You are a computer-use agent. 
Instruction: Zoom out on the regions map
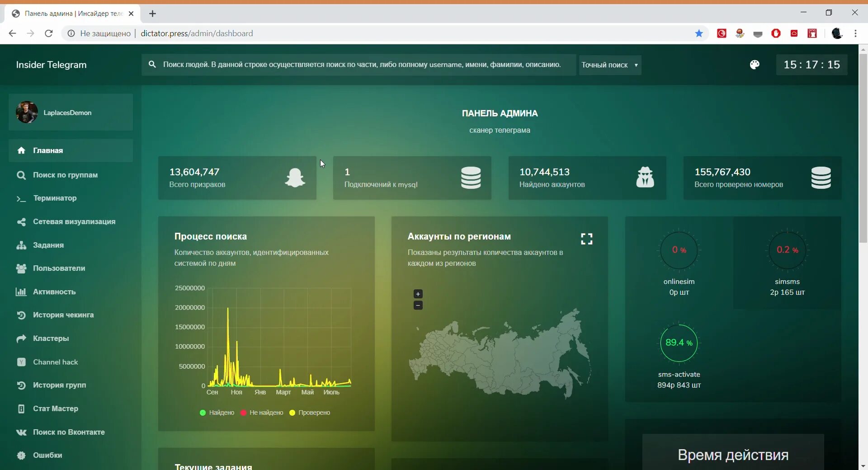click(418, 305)
